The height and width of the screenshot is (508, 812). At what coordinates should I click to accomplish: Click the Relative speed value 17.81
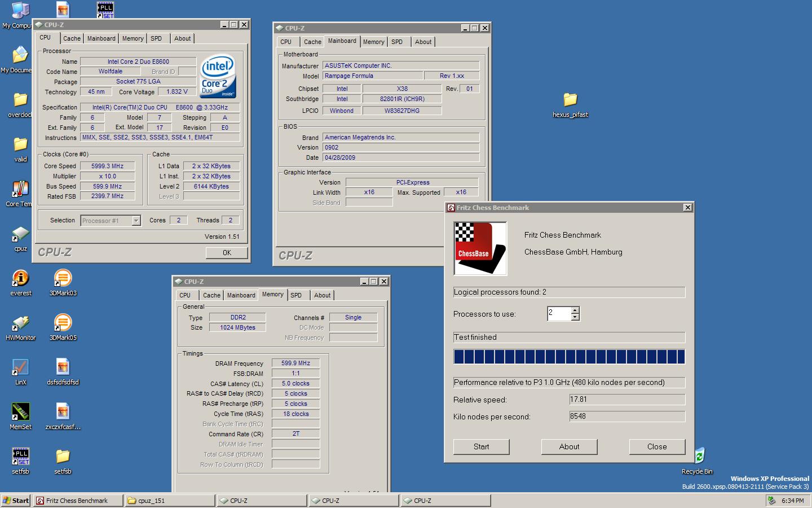pyautogui.click(x=627, y=400)
